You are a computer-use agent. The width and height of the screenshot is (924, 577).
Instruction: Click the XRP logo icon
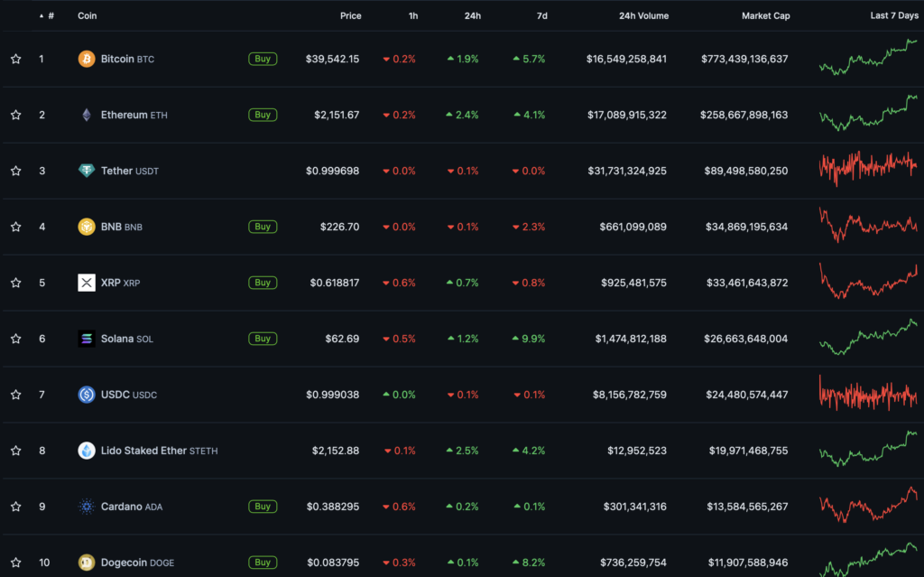[x=87, y=283]
